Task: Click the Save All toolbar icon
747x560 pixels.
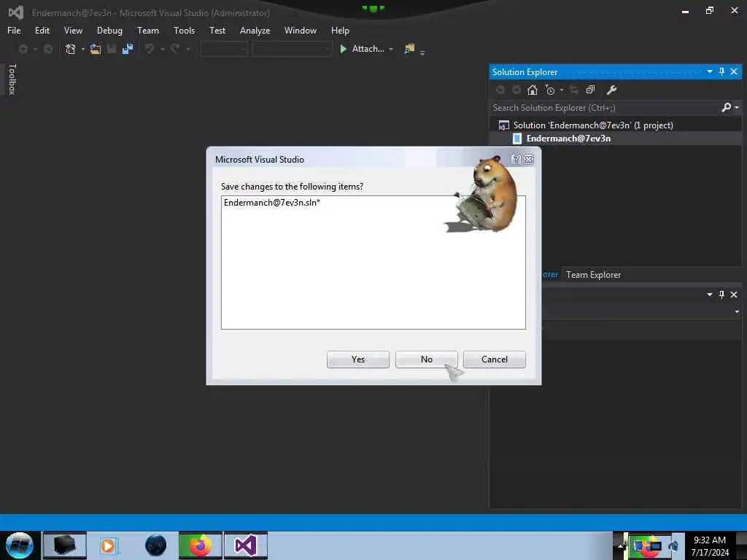Action: point(127,49)
